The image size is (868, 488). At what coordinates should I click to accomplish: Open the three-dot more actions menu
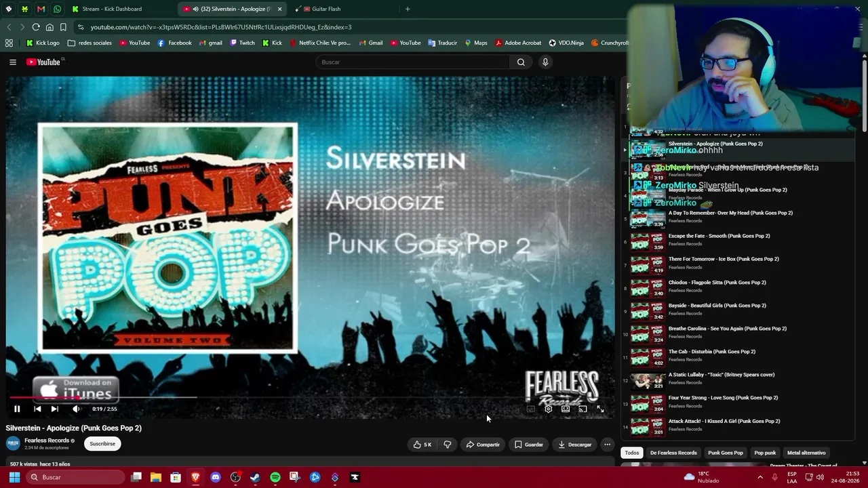(608, 445)
